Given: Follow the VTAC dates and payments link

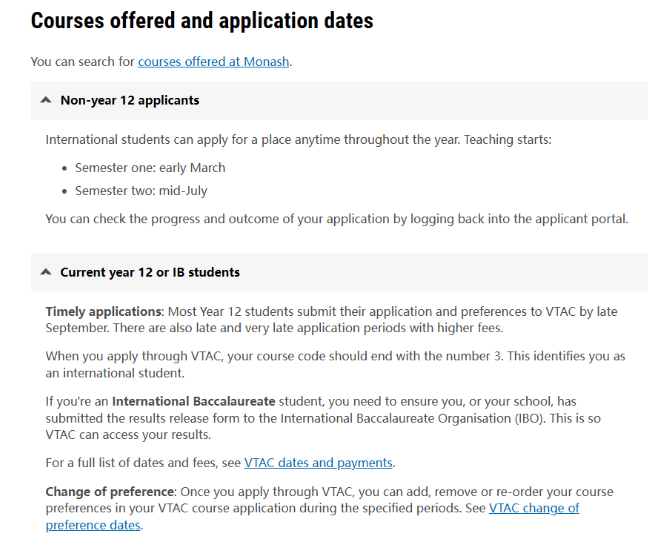Looking at the screenshot, I should point(319,463).
